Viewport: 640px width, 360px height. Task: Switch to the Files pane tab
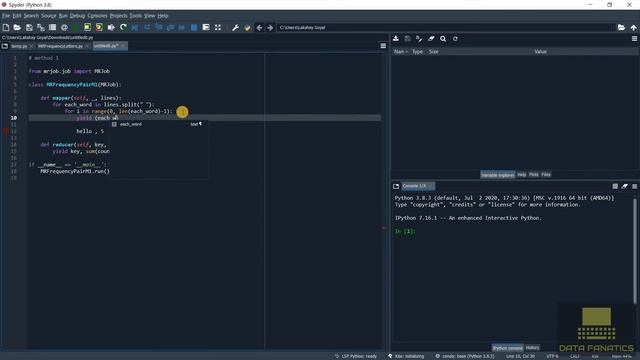click(546, 175)
